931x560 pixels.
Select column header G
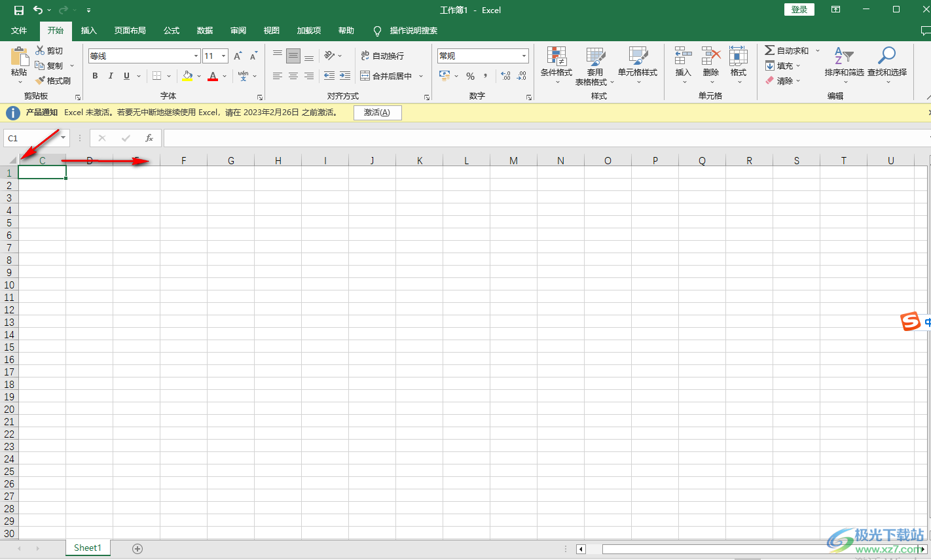(x=231, y=160)
